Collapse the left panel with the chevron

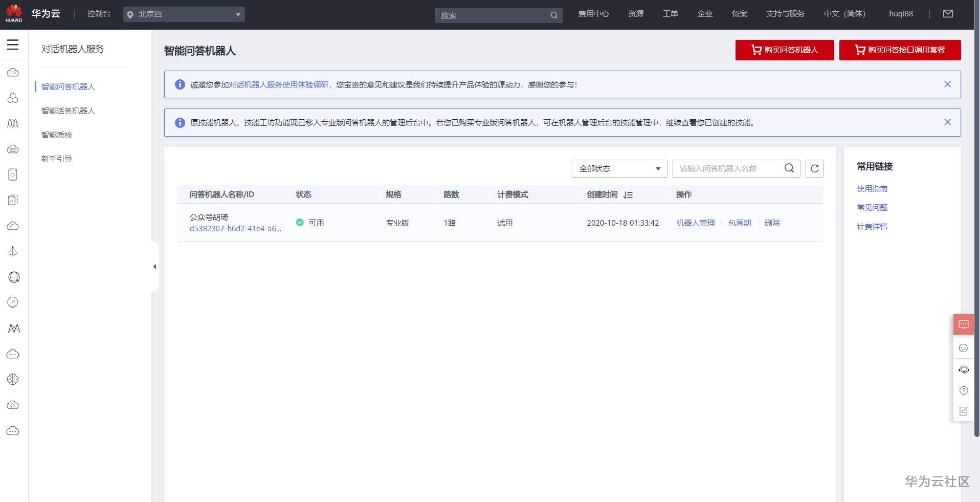coord(154,267)
